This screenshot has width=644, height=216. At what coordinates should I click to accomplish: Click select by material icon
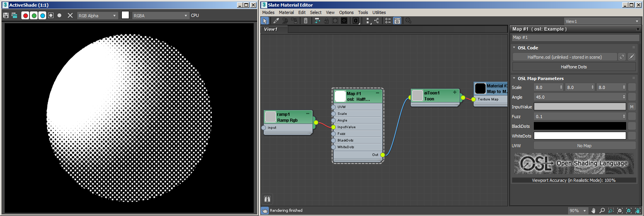(409, 21)
